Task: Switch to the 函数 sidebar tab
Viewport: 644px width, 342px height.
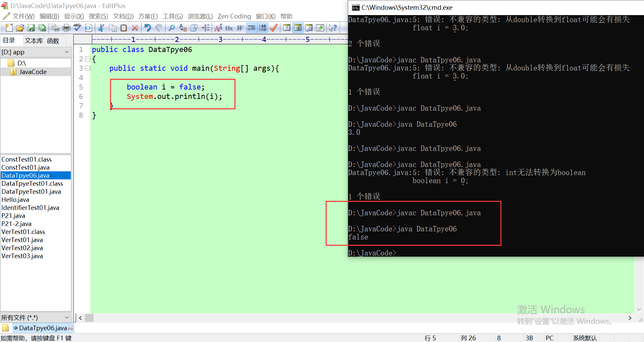Action: (53, 41)
